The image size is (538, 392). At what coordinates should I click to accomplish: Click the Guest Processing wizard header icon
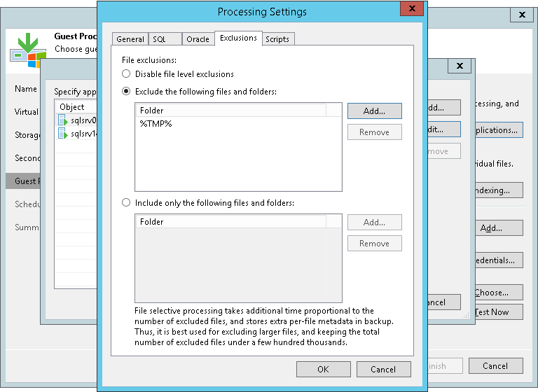pyautogui.click(x=28, y=50)
